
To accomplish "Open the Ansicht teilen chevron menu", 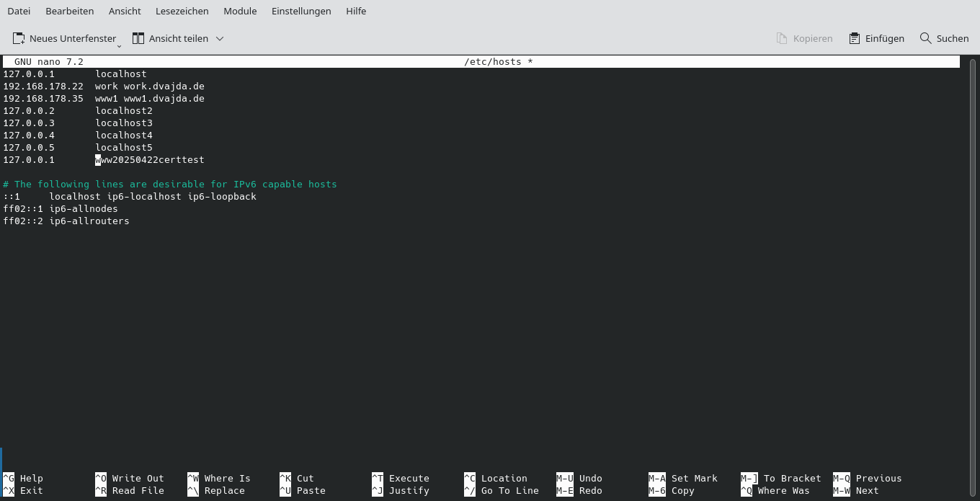I will (218, 38).
